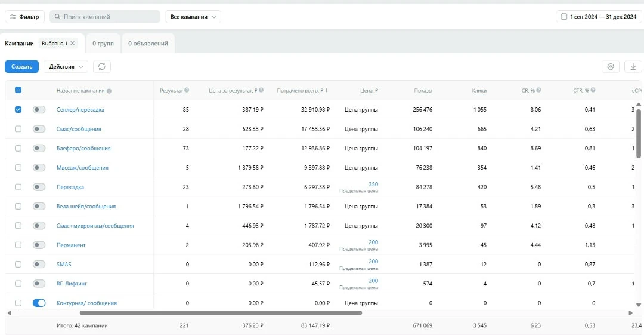Click the download export icon
This screenshot has width=644, height=335.
coord(633,67)
